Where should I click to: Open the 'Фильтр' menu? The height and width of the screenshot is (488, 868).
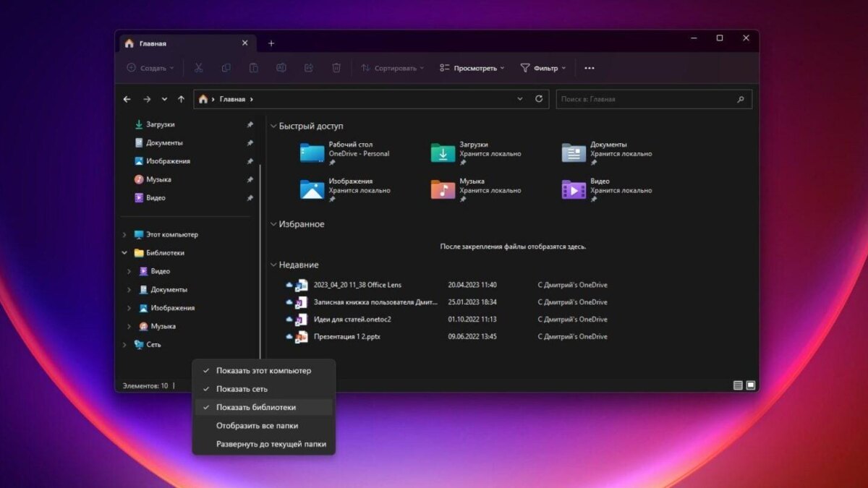pyautogui.click(x=541, y=67)
